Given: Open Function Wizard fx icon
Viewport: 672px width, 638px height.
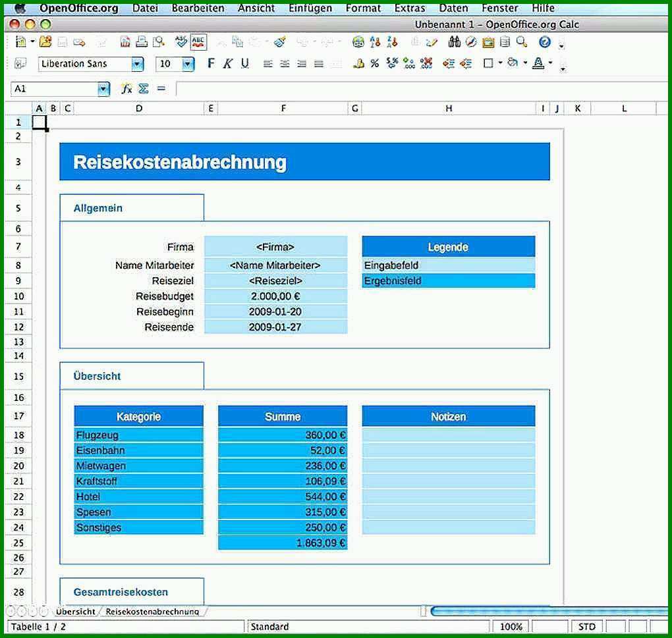Looking at the screenshot, I should [x=126, y=89].
